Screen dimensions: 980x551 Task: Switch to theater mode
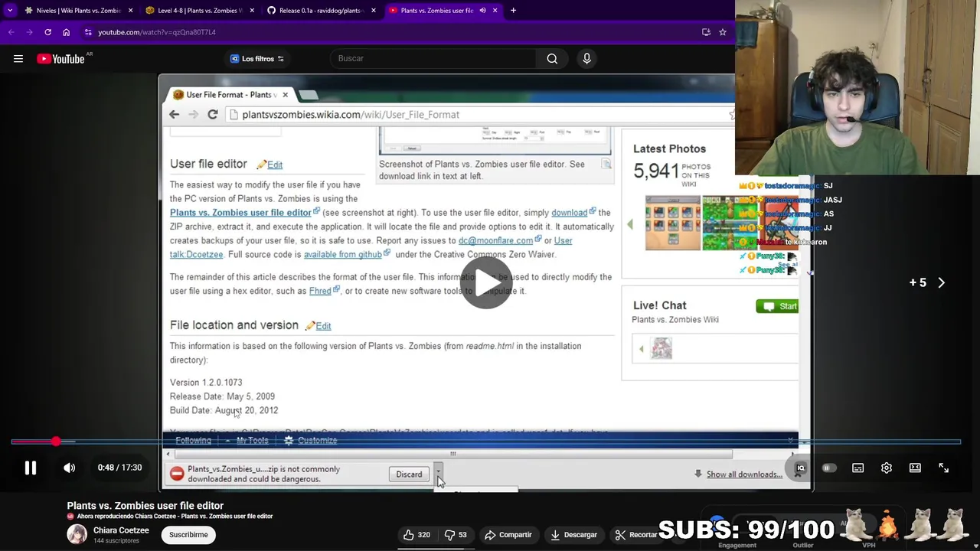(915, 468)
